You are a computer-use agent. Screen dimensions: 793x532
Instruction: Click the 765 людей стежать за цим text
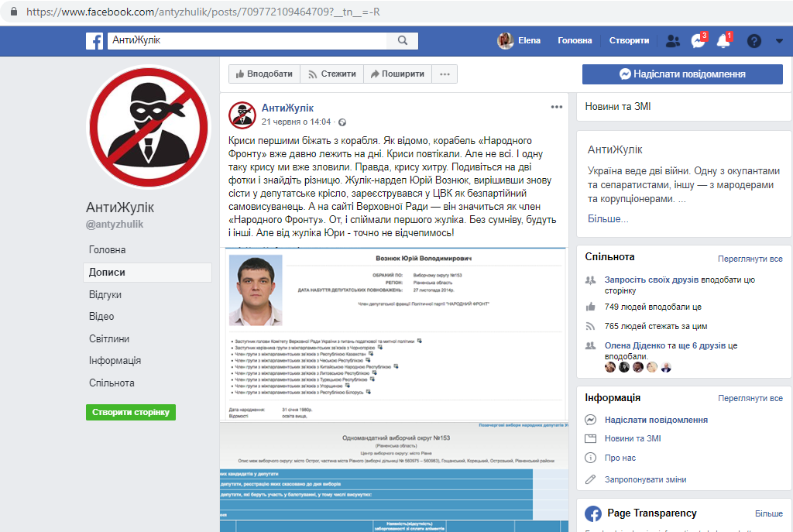point(656,326)
